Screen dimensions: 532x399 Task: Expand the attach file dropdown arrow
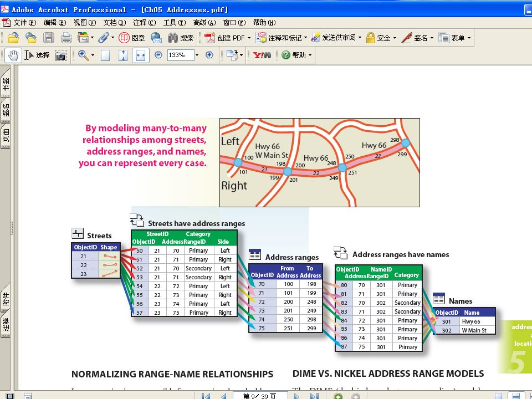112,38
